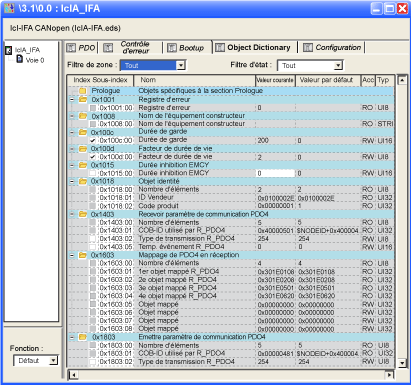The height and width of the screenshot is (385, 411).
Task: Click the 0x1803 folder icon
Action: pos(83,337)
